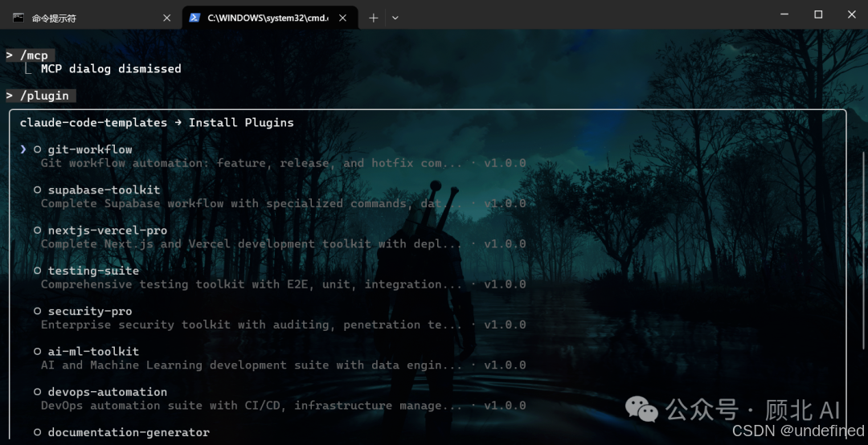Viewport: 868px width, 445px height.
Task: Click the git-workflow plugin name
Action: coord(90,149)
